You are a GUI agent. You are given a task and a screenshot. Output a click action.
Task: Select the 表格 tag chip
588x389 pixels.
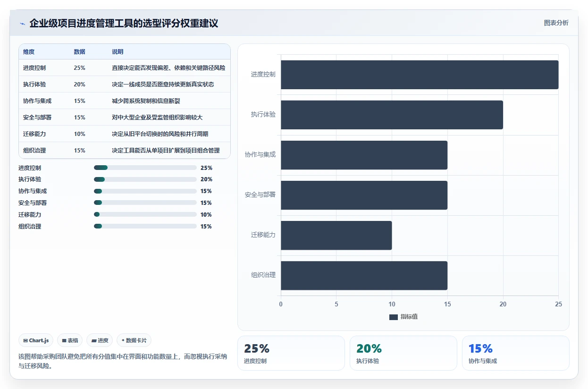pos(70,340)
